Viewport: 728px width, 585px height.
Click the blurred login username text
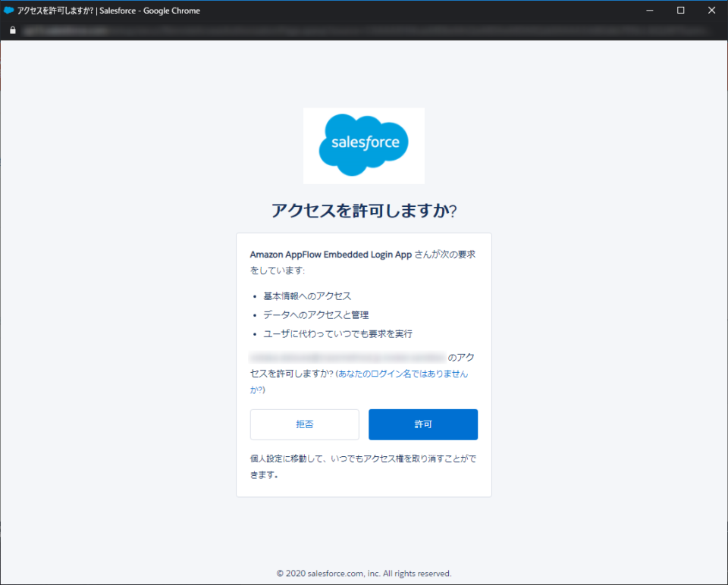click(x=348, y=357)
